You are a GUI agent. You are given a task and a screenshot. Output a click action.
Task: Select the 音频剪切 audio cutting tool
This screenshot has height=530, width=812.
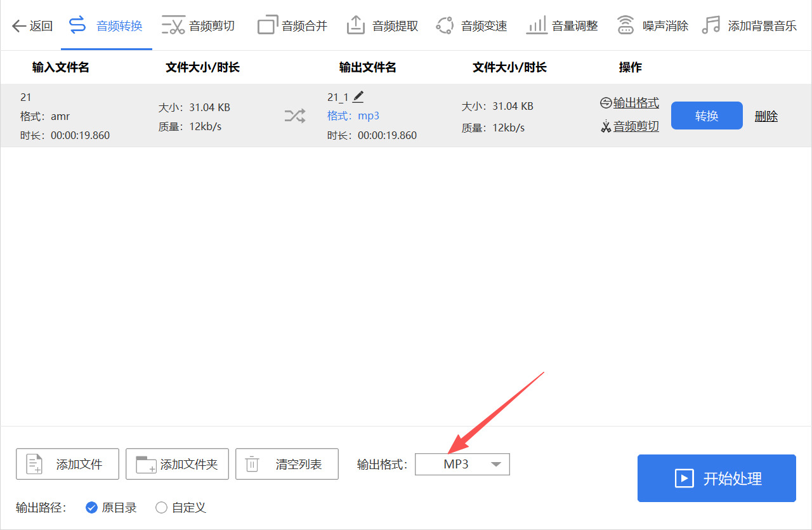[199, 25]
